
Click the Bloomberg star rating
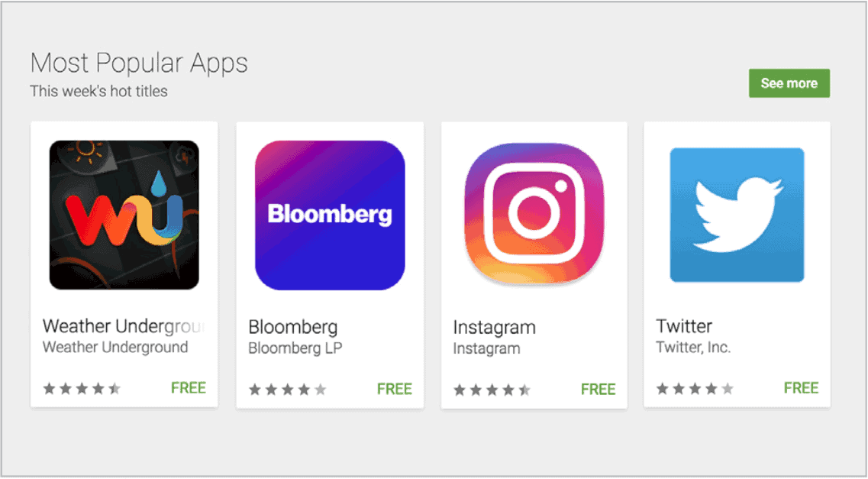pyautogui.click(x=287, y=390)
